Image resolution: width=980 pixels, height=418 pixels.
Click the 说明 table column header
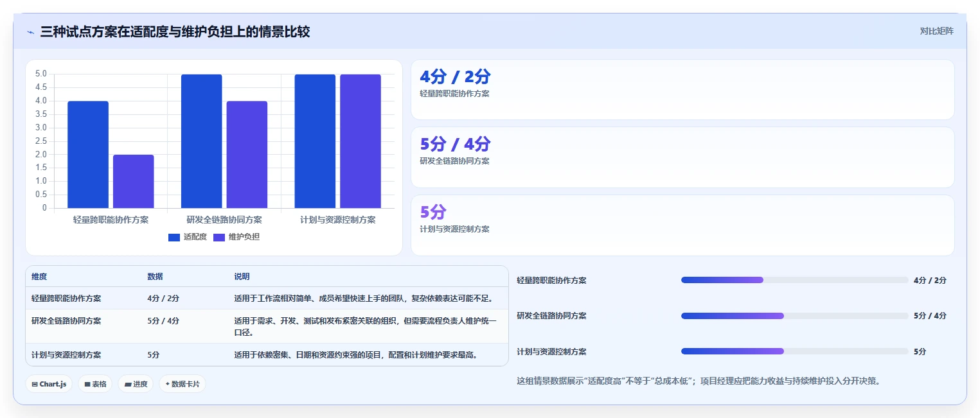(242, 277)
